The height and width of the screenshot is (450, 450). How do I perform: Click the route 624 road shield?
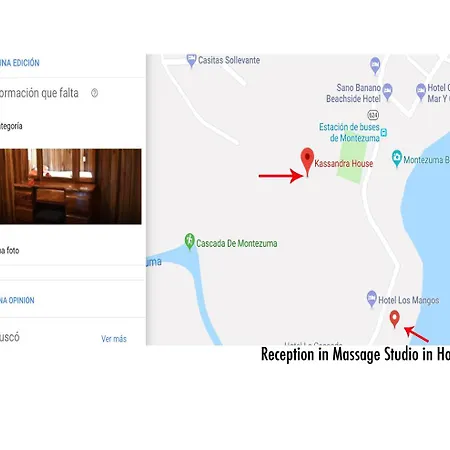[373, 115]
